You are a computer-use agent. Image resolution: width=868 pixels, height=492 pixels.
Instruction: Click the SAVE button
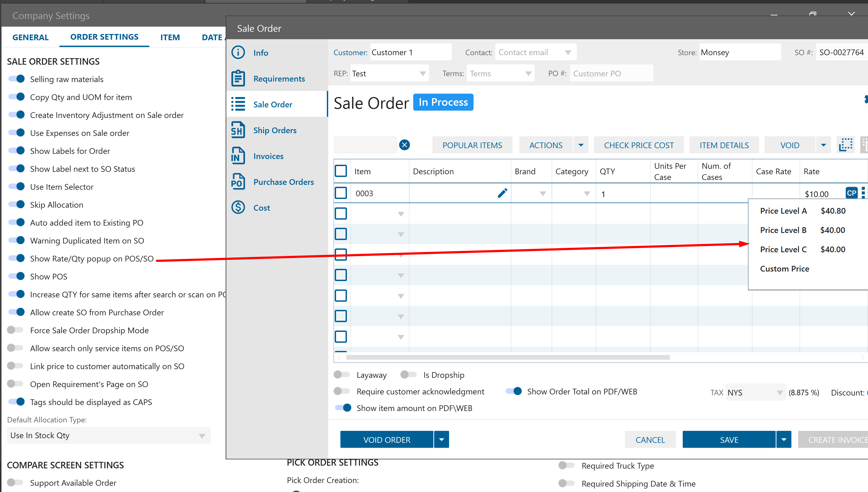click(729, 440)
